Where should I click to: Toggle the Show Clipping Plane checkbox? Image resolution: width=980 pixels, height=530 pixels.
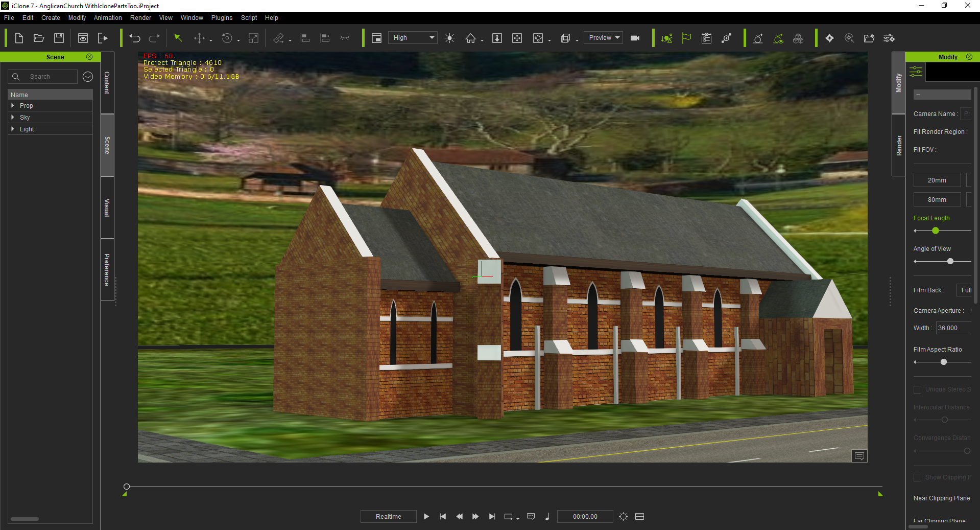coord(917,477)
